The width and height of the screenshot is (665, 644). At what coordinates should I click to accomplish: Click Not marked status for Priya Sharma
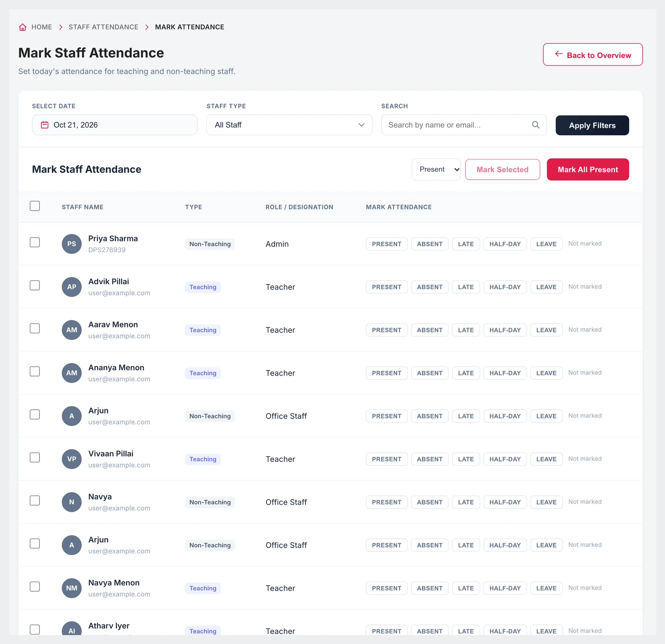pyautogui.click(x=585, y=243)
